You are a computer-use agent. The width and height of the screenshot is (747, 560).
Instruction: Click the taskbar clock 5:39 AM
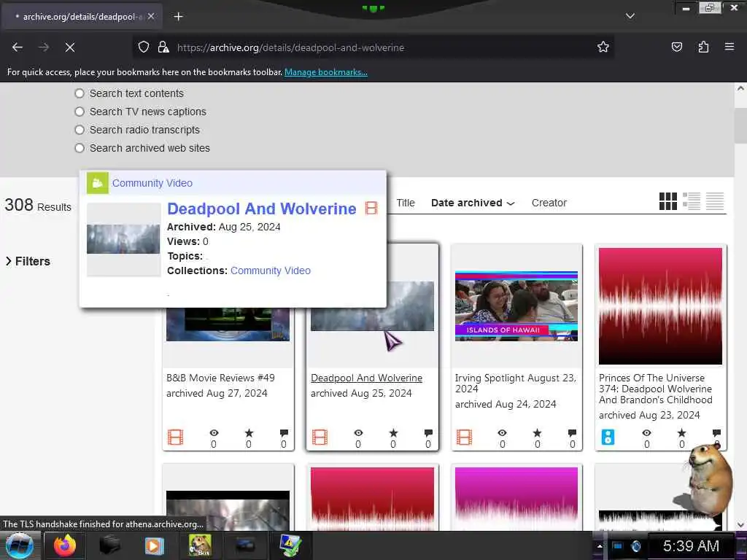tap(691, 546)
